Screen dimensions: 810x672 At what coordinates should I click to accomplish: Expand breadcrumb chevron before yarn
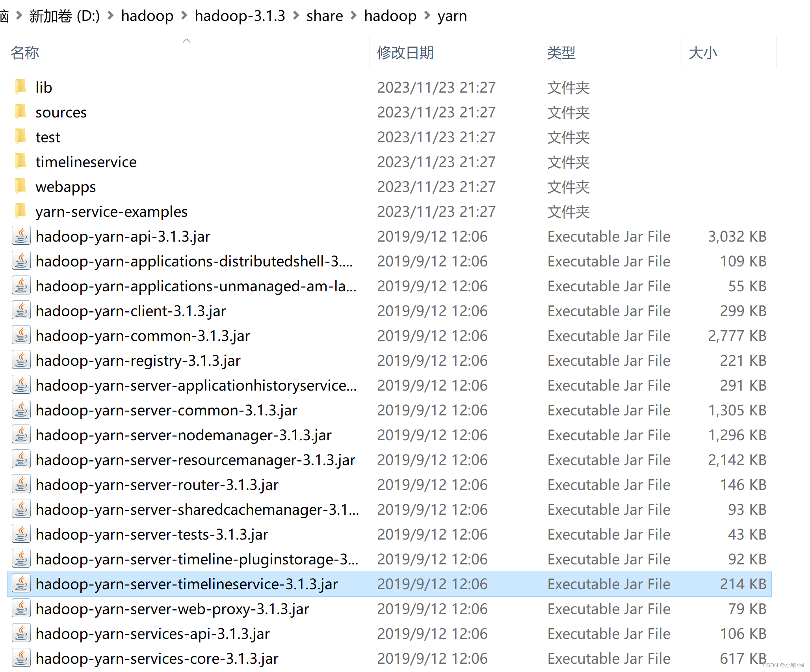pos(427,16)
